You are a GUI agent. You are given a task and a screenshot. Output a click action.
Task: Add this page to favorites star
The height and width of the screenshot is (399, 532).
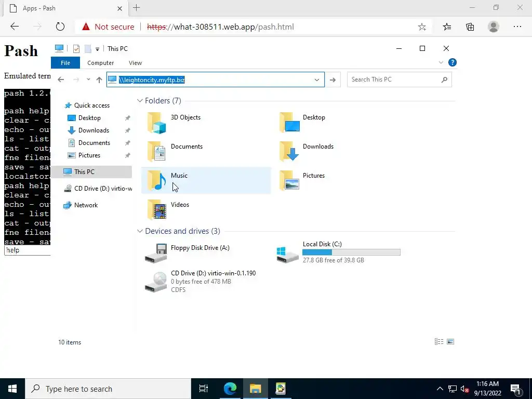click(x=422, y=27)
